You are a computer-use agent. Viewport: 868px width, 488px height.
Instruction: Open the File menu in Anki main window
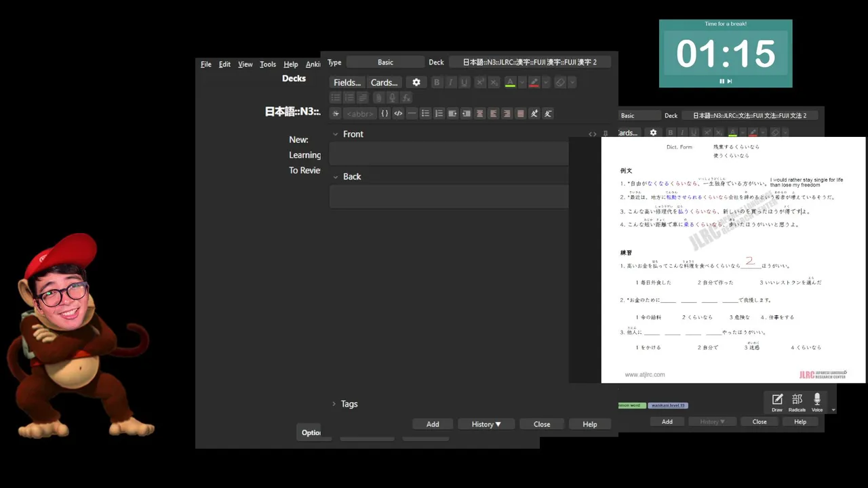(206, 64)
